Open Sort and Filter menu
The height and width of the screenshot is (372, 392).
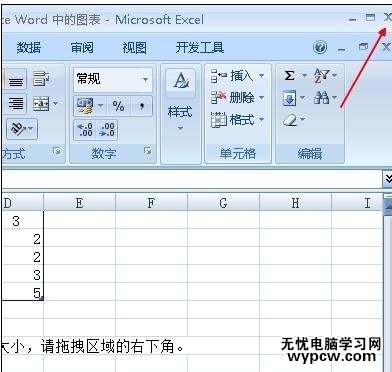click(325, 76)
